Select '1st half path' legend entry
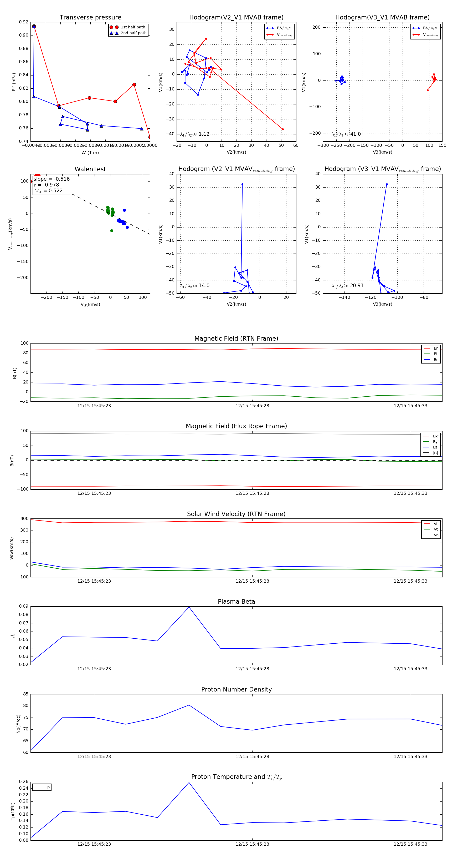Viewport: 473px width, 868px height. click(x=128, y=27)
